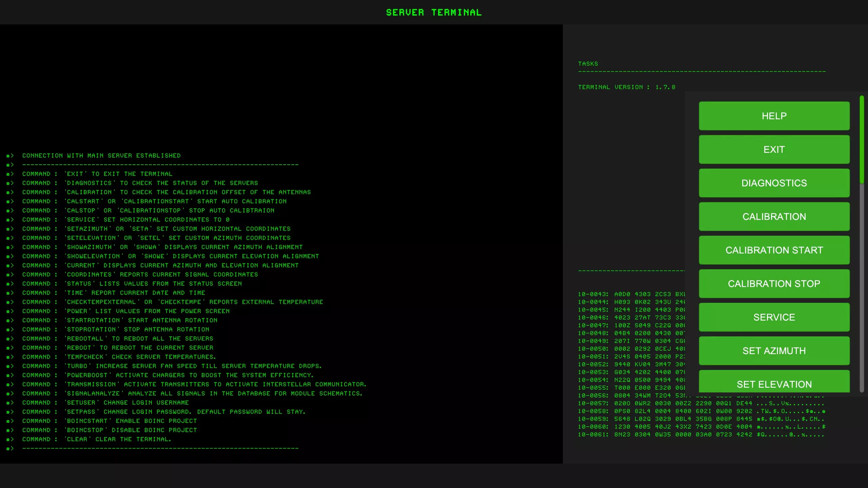Click the green scrollbar thumb in command list
Image resolution: width=868 pixels, height=488 pixels.
tap(862, 140)
